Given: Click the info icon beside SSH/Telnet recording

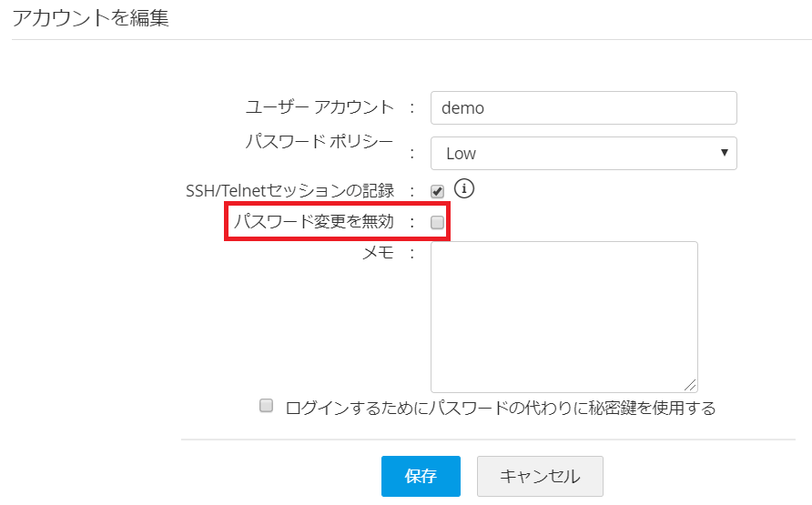Looking at the screenshot, I should click(465, 189).
